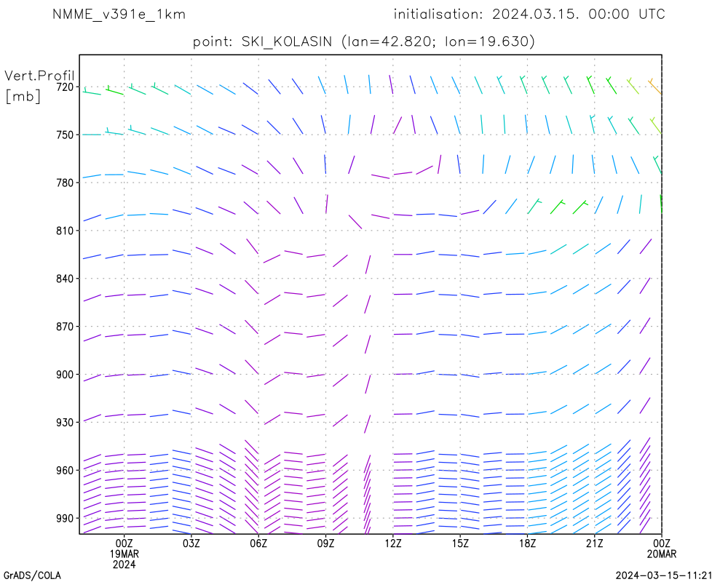Click the model name "NMME_v391e_1km"
728x582 pixels.
point(119,15)
